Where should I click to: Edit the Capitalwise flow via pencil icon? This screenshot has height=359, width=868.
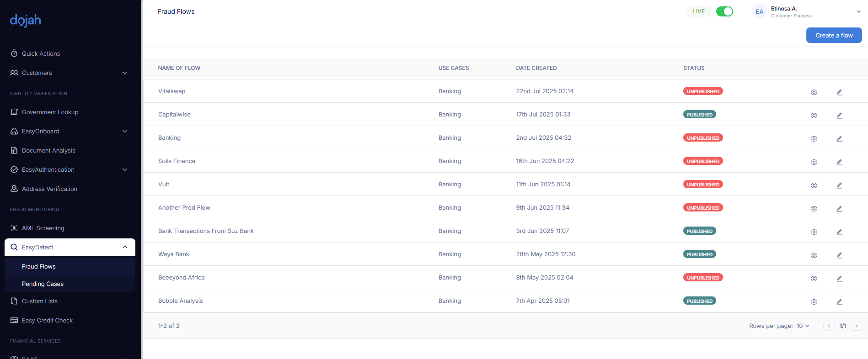click(x=839, y=115)
